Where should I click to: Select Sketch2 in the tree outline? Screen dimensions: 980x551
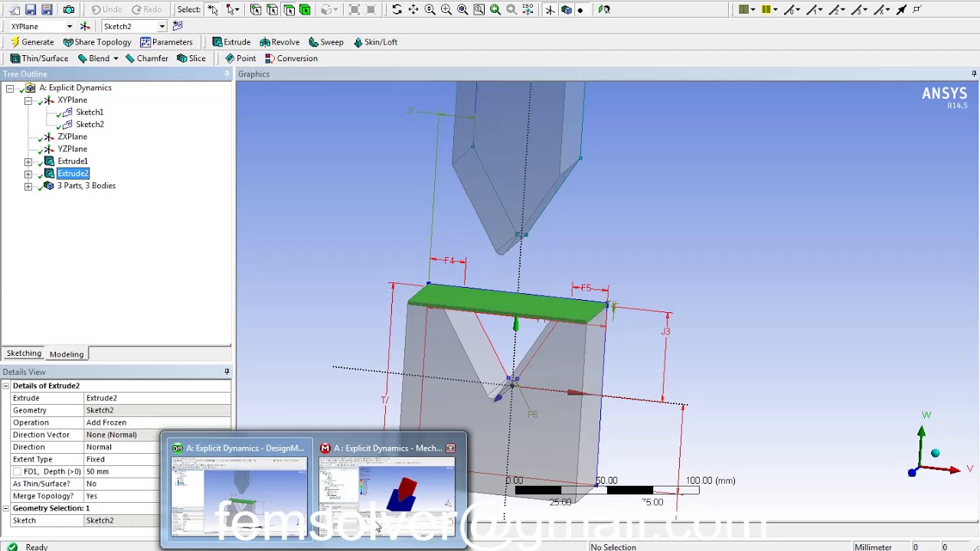pyautogui.click(x=89, y=125)
